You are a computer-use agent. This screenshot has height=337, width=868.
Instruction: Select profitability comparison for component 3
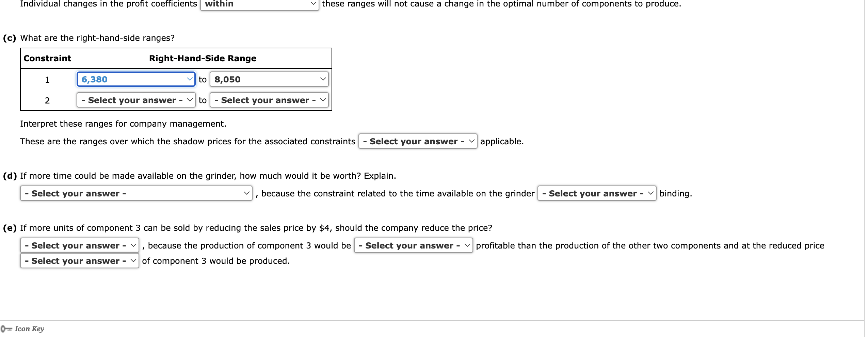click(x=413, y=245)
